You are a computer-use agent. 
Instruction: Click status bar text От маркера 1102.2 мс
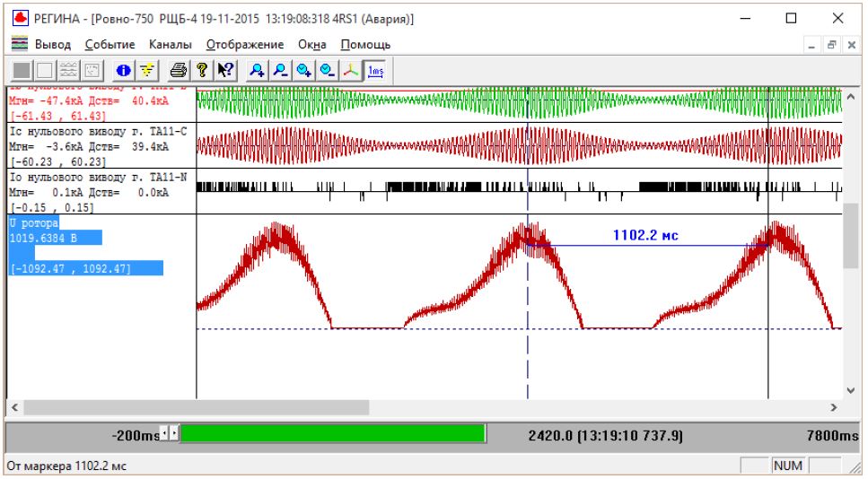(66, 466)
